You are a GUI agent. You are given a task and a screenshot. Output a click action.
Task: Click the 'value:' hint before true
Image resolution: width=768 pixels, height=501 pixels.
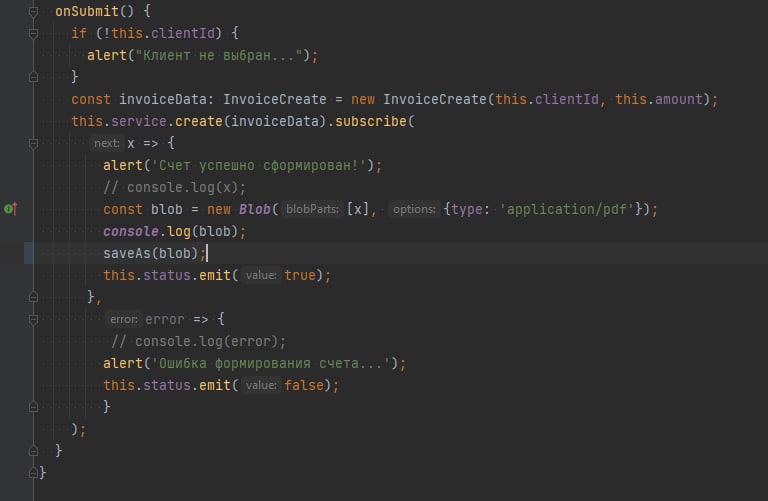pyautogui.click(x=261, y=275)
